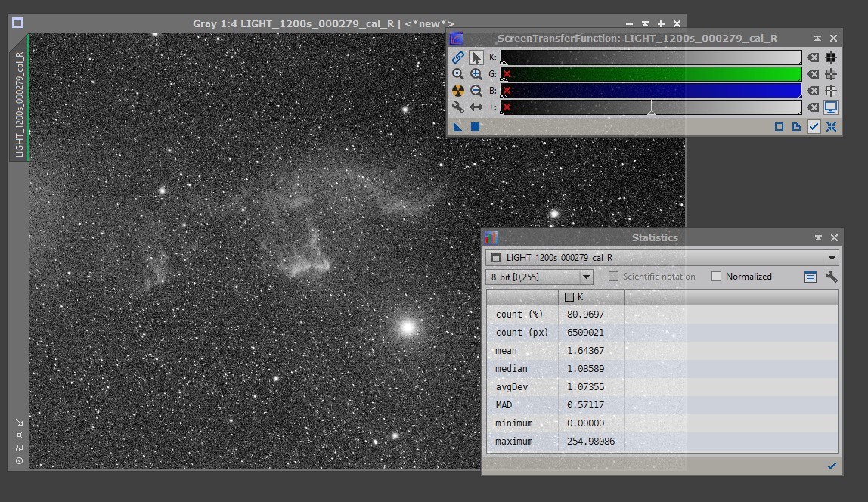Select the zoom-in magnifier in ScreenTransferFunction
Viewport: 868px width, 502px height.
(x=476, y=74)
